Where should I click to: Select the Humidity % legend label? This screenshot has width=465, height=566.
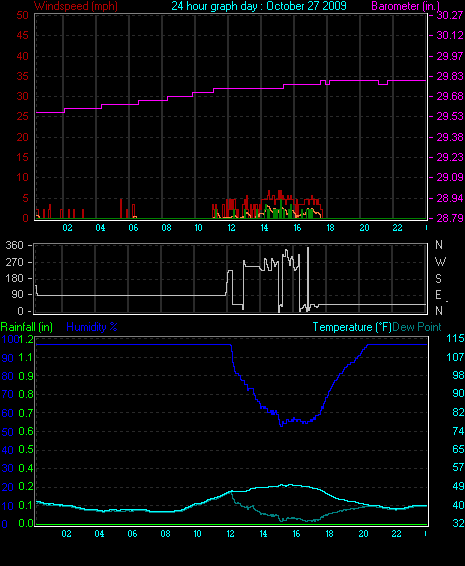92,327
